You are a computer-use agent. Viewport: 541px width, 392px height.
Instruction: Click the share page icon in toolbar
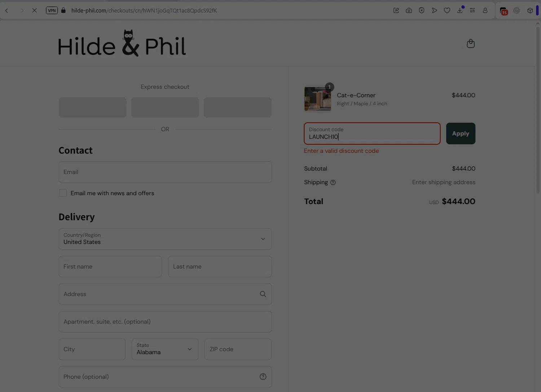pos(396,10)
